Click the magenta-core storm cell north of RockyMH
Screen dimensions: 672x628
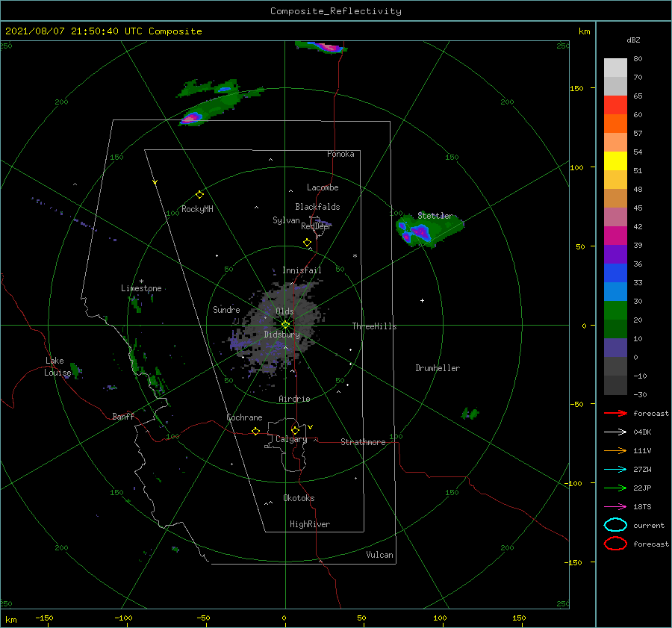(x=192, y=117)
